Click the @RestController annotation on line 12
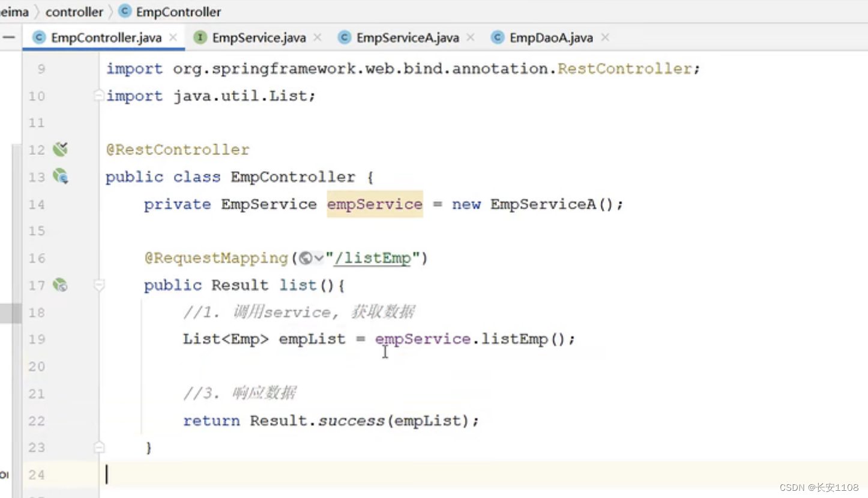868x498 pixels. click(178, 150)
